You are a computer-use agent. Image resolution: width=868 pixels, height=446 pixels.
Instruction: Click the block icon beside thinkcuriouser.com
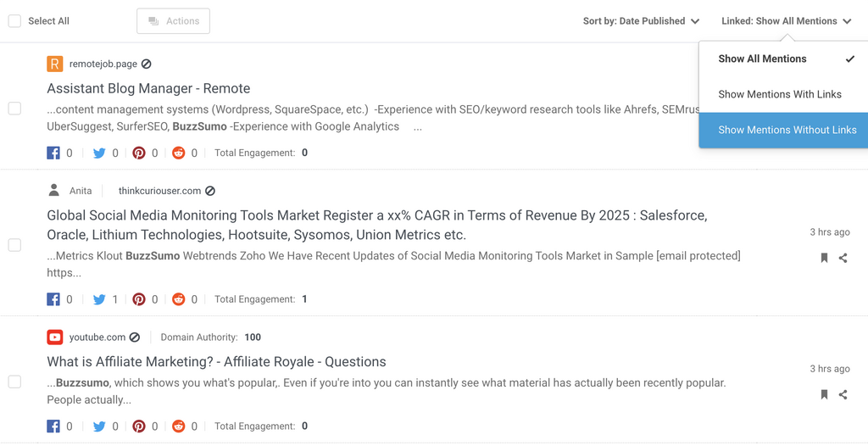[210, 191]
